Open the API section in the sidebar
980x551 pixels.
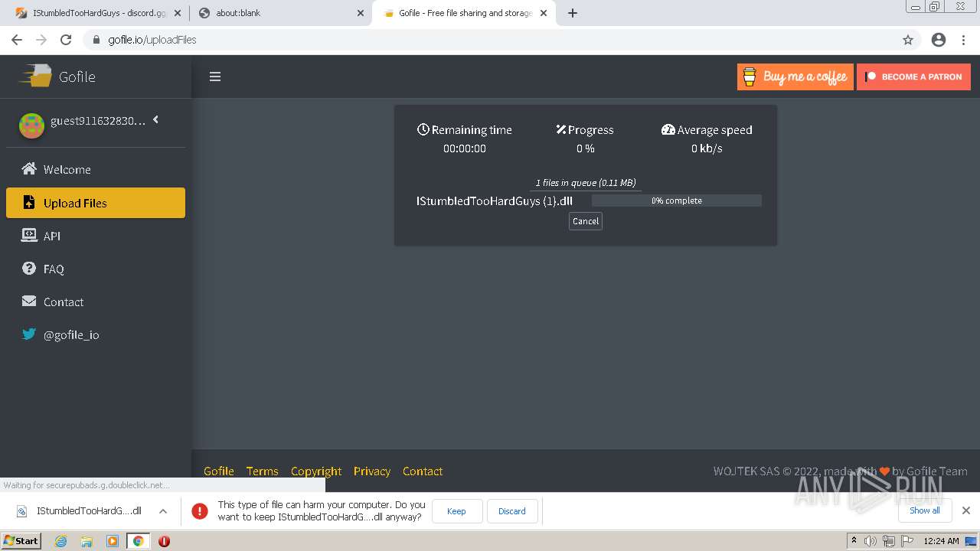[96, 236]
